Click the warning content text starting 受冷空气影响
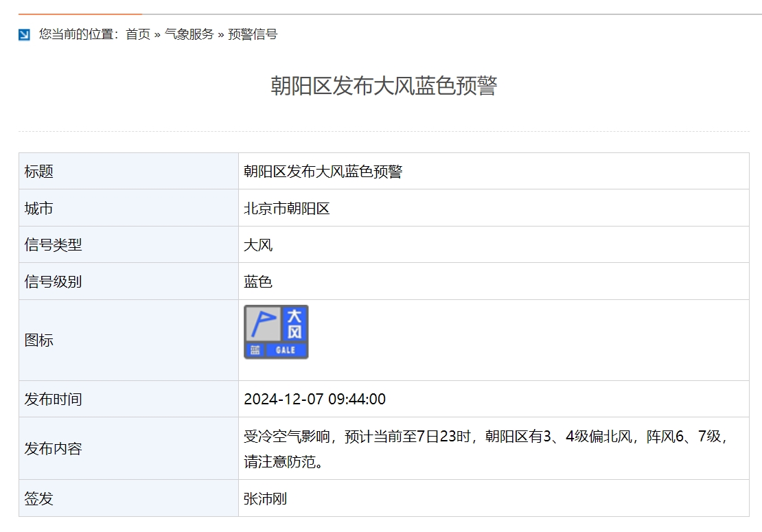The image size is (762, 532). point(485,449)
